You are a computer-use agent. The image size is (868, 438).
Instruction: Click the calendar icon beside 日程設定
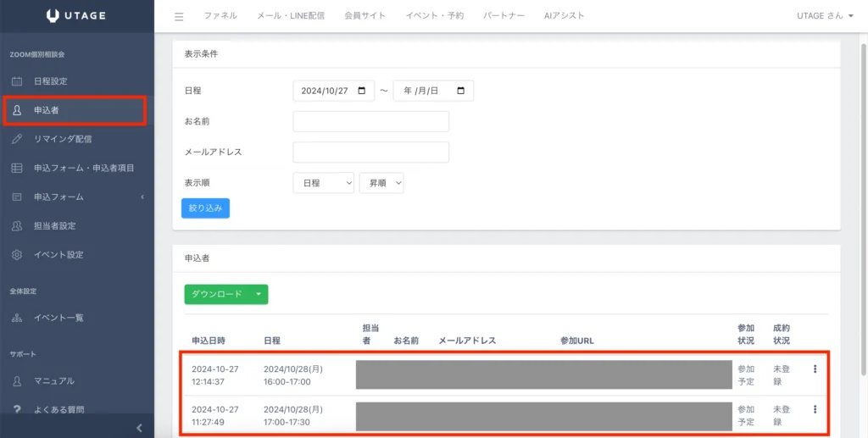coord(17,81)
